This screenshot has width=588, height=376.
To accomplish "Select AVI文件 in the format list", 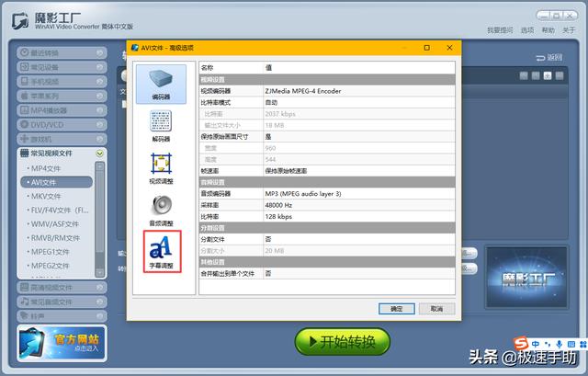I will [56, 182].
